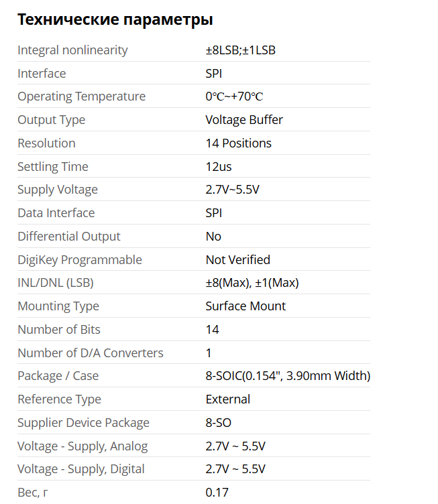438x504 pixels.
Task: Select "No" in the Differential Output row
Action: pos(213,237)
